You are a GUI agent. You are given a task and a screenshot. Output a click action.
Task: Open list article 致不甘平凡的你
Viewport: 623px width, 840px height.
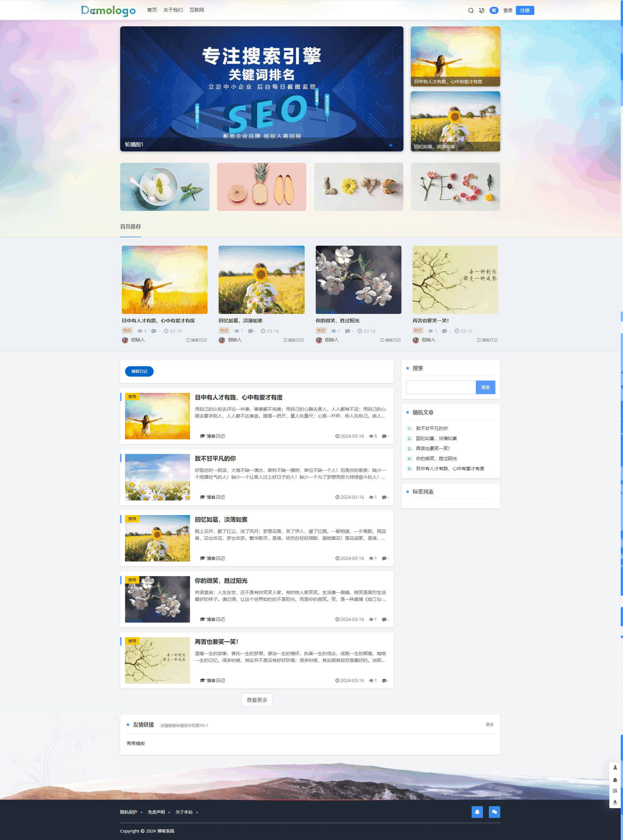(215, 459)
